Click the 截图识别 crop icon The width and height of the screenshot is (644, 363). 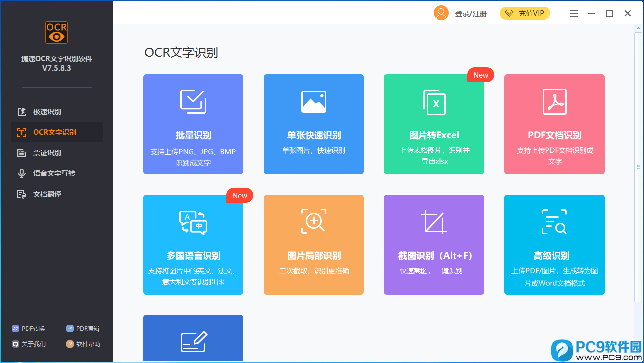[x=434, y=222]
